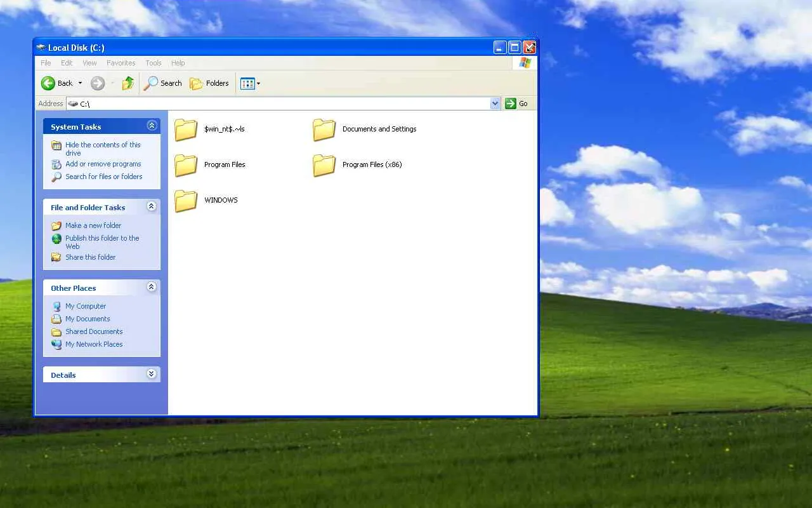Open the Shared Documents link
Viewport: 812px width, 508px height.
(94, 331)
